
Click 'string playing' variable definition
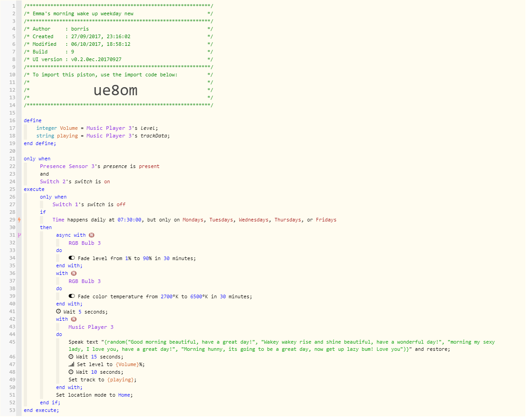click(x=103, y=136)
